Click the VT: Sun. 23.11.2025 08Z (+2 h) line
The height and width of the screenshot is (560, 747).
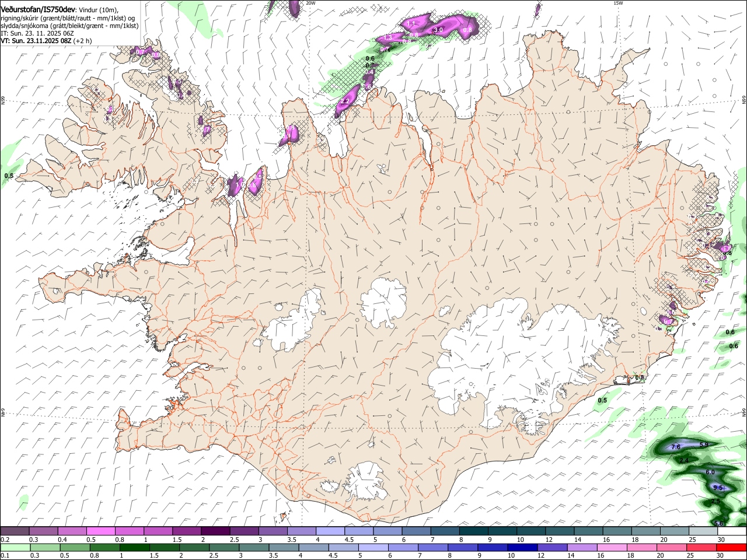46,41
